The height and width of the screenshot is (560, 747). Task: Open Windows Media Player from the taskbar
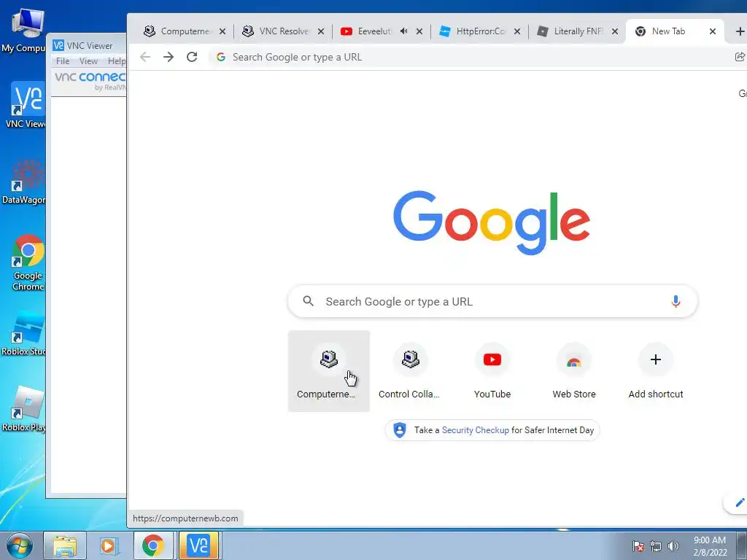[108, 546]
